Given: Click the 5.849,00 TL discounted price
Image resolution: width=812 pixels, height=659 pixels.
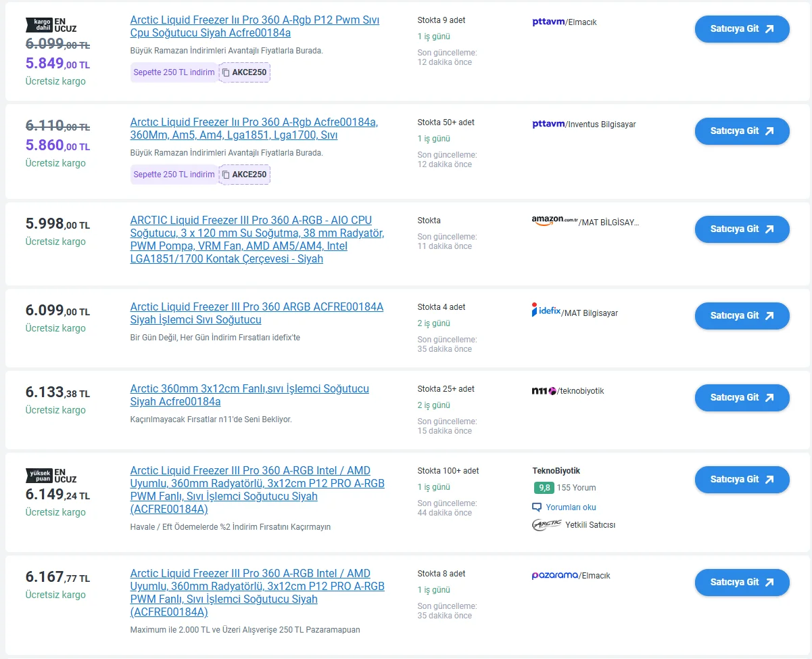Looking at the screenshot, I should pyautogui.click(x=57, y=64).
